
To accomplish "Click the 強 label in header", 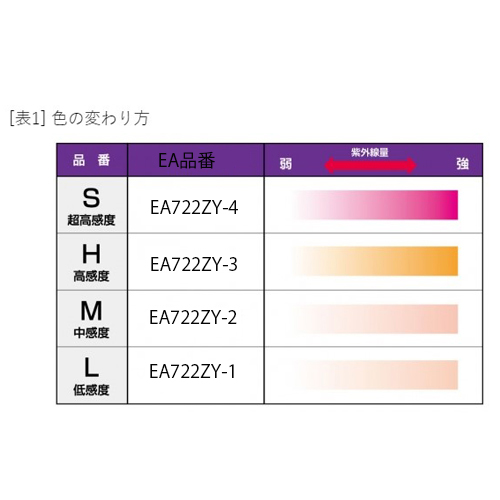I will tap(463, 164).
